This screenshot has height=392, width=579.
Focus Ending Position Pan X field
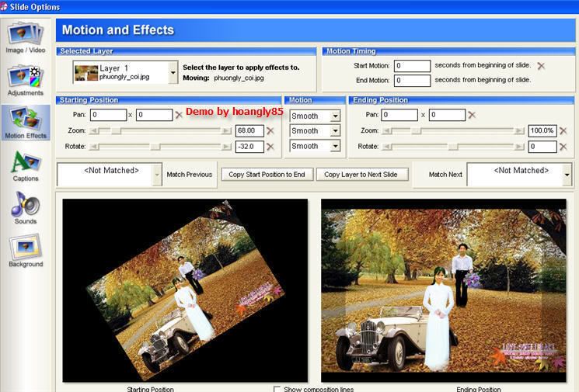point(399,115)
